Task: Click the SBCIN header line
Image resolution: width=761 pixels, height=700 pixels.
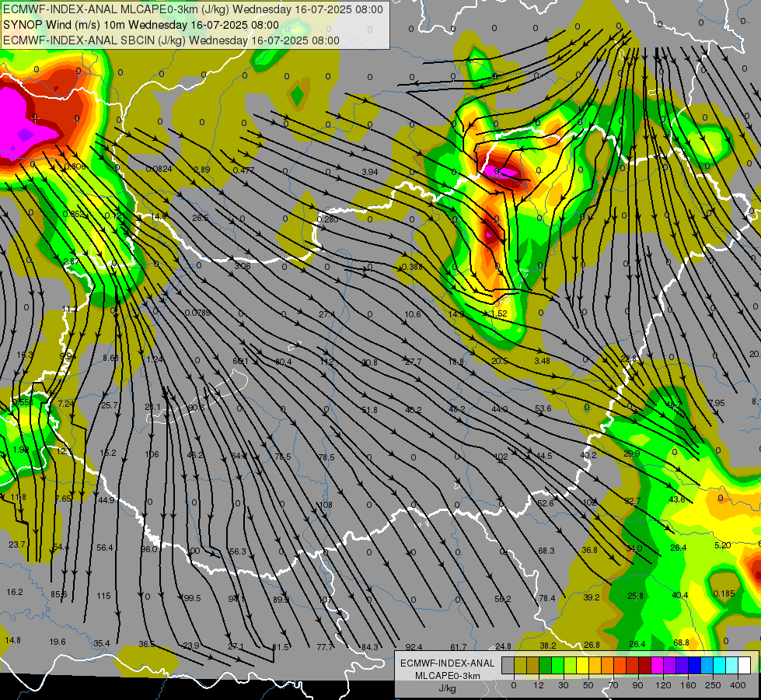Action: [171, 40]
